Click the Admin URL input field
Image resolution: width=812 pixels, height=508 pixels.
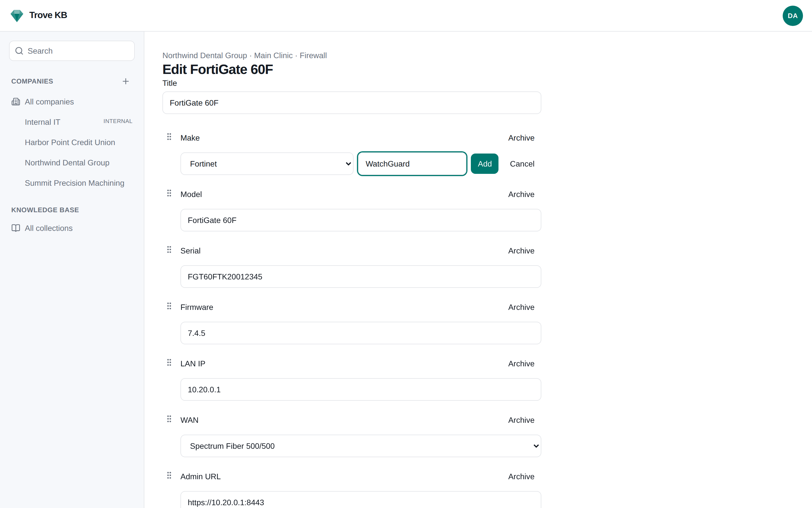tap(361, 500)
